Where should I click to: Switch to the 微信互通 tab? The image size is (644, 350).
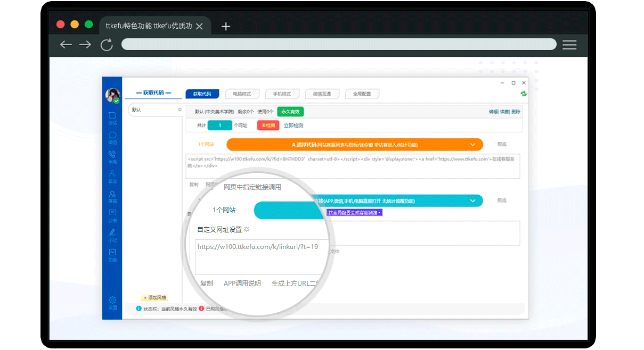[322, 94]
